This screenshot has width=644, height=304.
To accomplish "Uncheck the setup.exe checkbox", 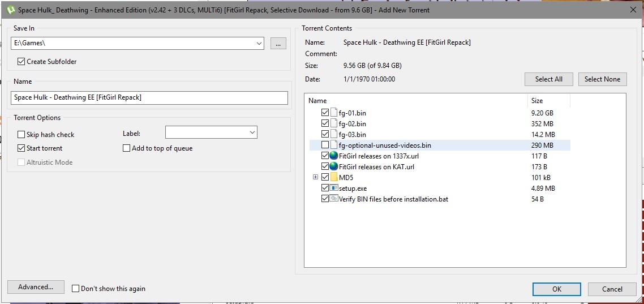I will (325, 188).
